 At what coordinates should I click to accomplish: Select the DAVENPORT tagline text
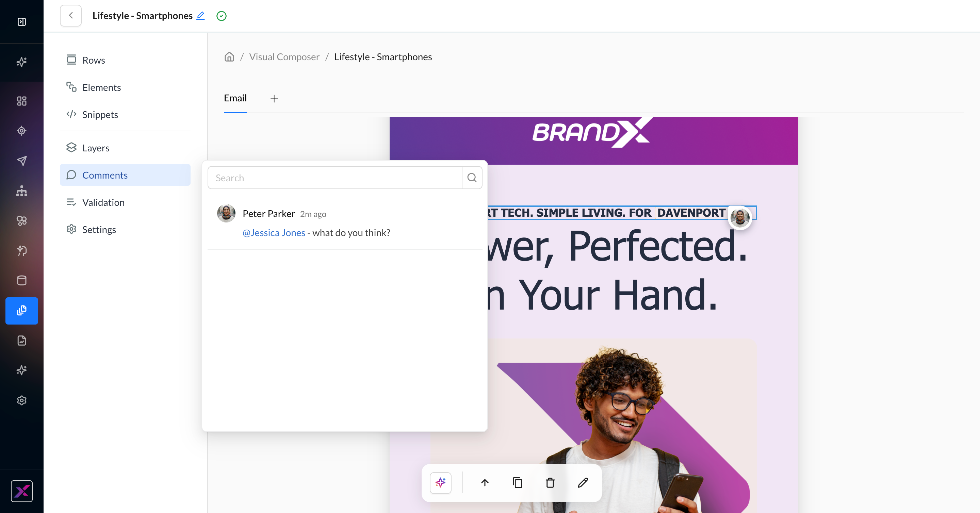pyautogui.click(x=691, y=213)
